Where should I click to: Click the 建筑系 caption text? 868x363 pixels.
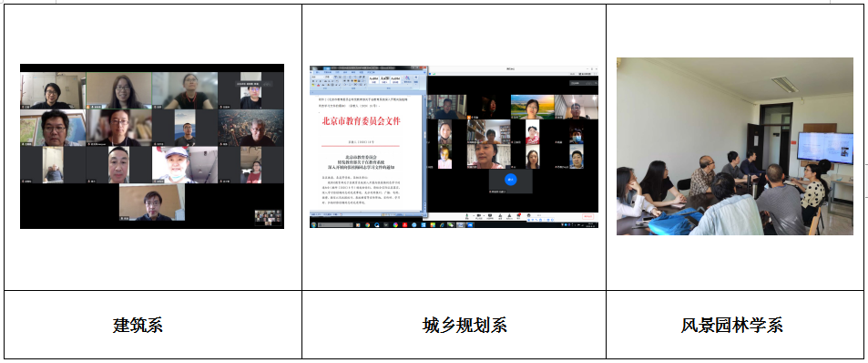(138, 325)
